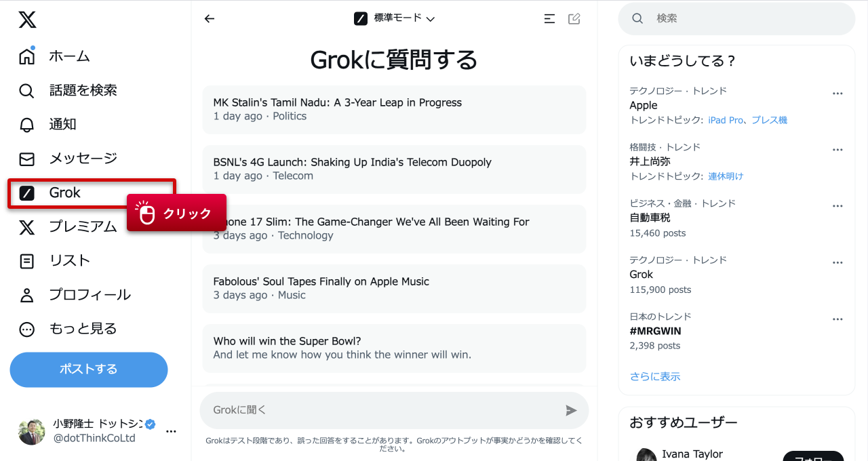
Task: Open more options for the Apple trend
Action: (837, 93)
